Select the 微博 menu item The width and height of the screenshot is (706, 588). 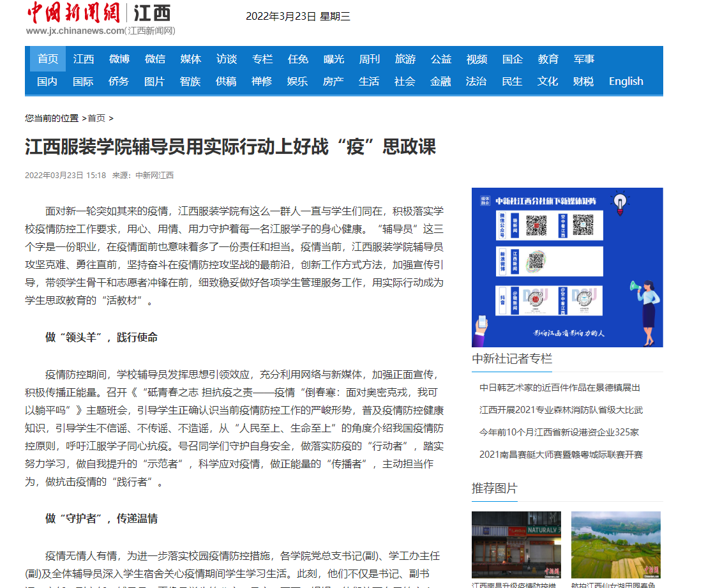(x=119, y=59)
